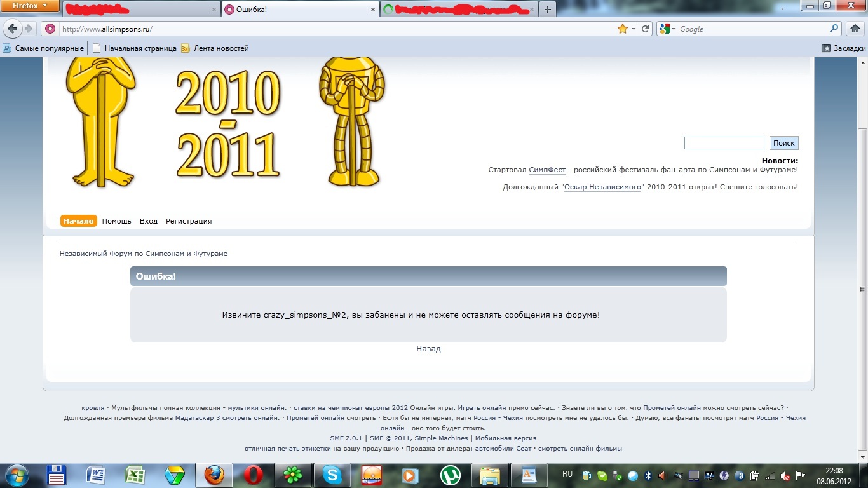Select the Начало menu item
868x488 pixels.
point(79,221)
